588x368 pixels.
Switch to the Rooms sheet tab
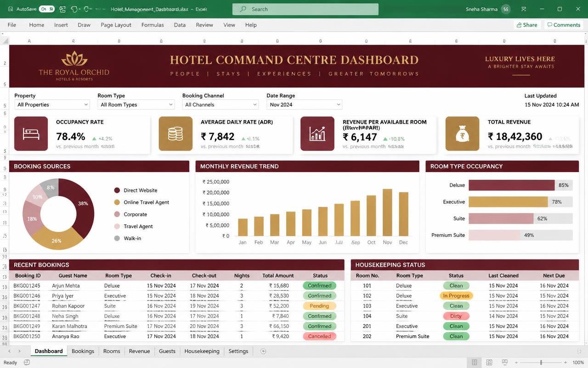point(112,351)
